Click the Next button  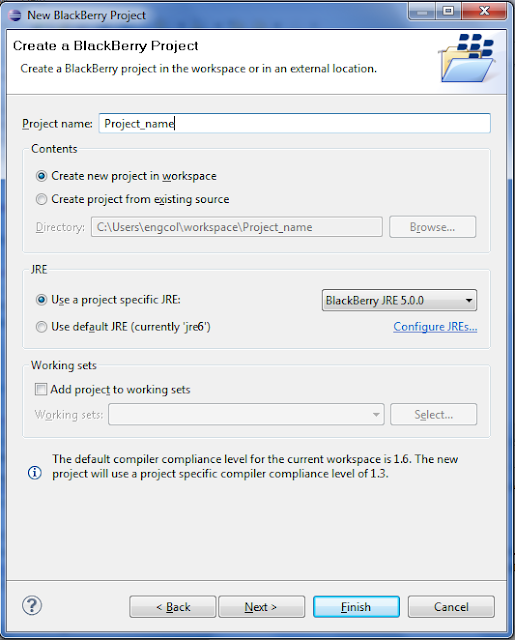[261, 607]
